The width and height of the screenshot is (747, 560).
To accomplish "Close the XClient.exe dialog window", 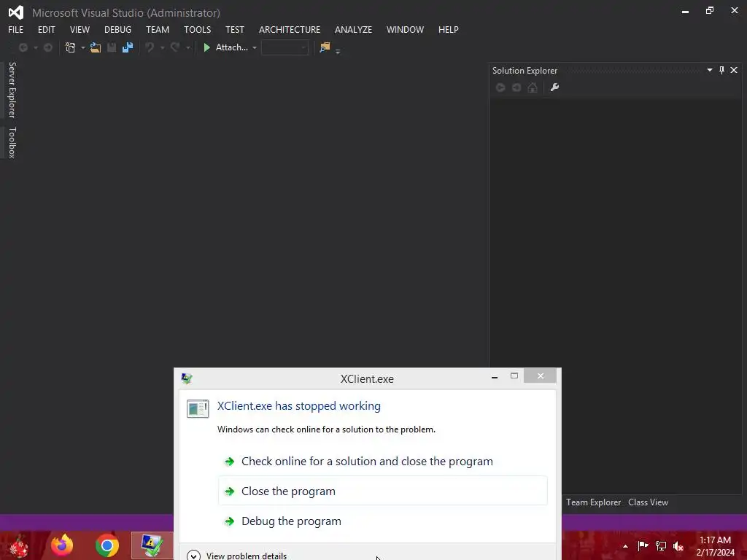I will (x=541, y=376).
